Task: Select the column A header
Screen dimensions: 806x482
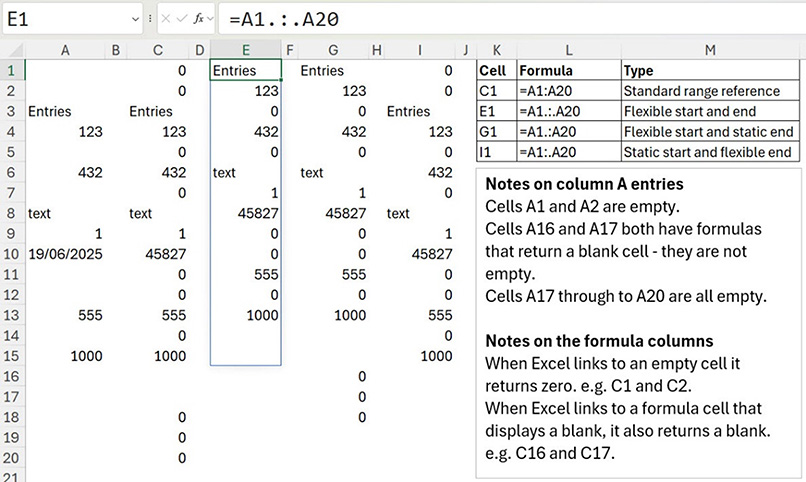Action: click(65, 49)
